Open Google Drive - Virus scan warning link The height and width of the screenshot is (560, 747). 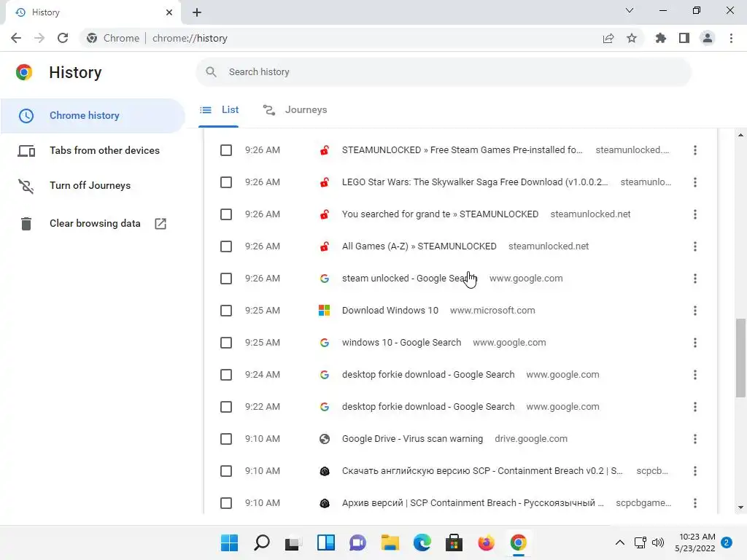pyautogui.click(x=413, y=438)
